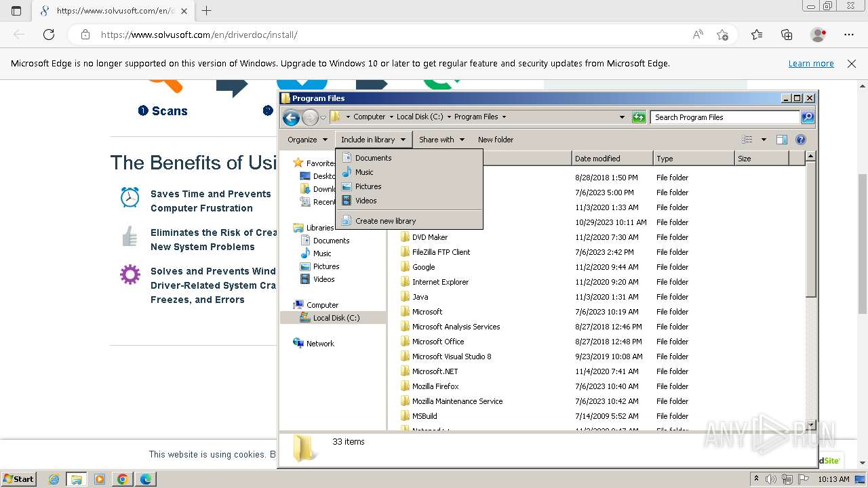The width and height of the screenshot is (868, 488).
Task: Expand the Local Disk (C:) breadcrumb arrow
Action: coord(449,117)
